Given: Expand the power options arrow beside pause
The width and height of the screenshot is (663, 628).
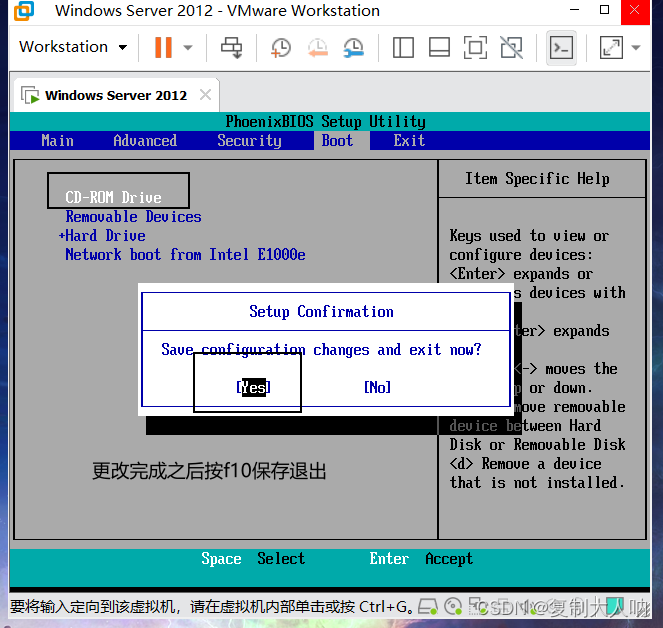Looking at the screenshot, I should 188,47.
